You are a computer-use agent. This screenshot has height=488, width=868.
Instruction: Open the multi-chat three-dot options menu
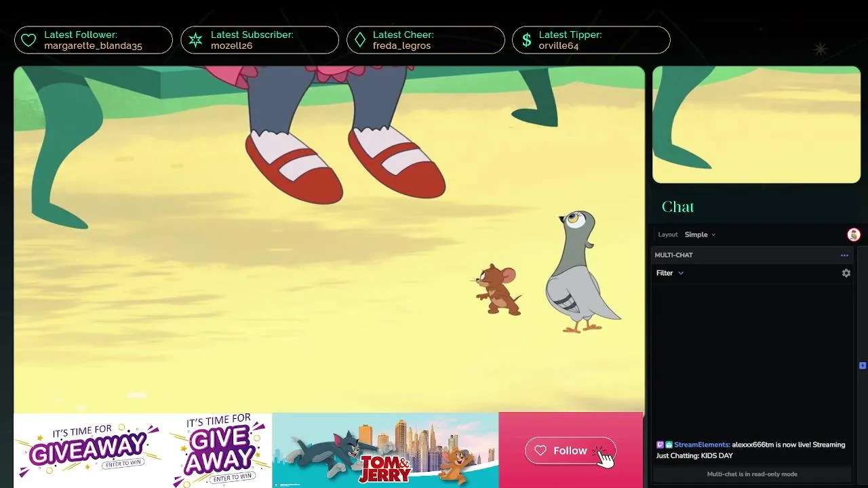[x=844, y=256]
